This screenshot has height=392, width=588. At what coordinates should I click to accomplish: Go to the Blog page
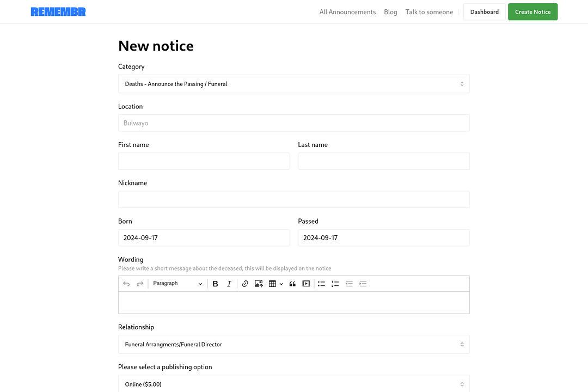(390, 12)
